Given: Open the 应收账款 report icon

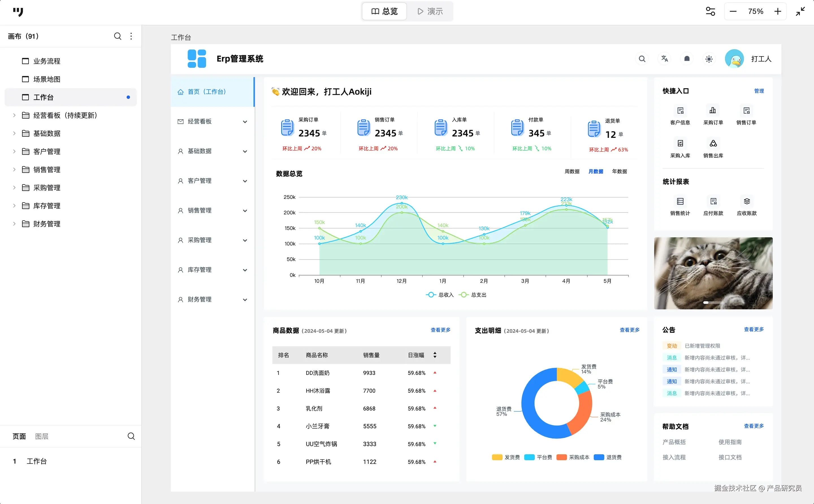Looking at the screenshot, I should [747, 201].
